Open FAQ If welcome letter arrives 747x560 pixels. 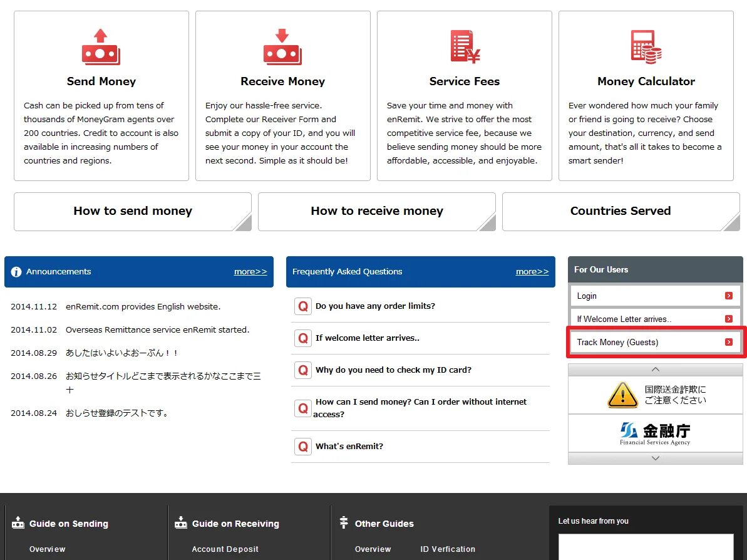[368, 338]
